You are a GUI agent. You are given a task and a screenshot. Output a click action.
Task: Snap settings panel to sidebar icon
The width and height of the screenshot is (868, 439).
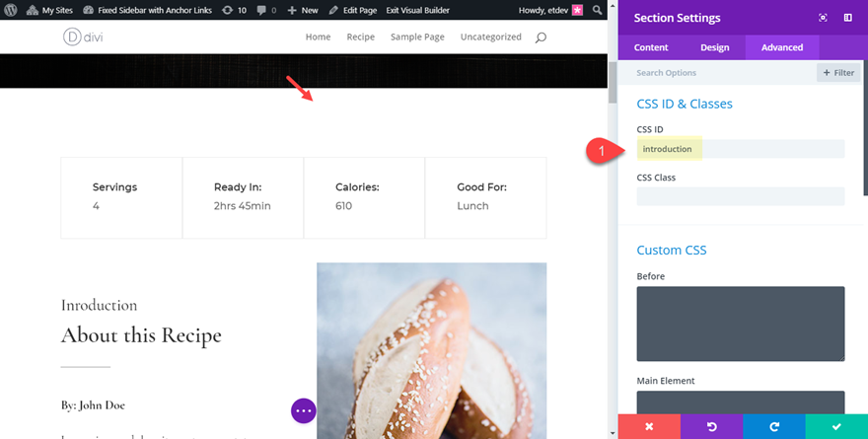coord(847,18)
